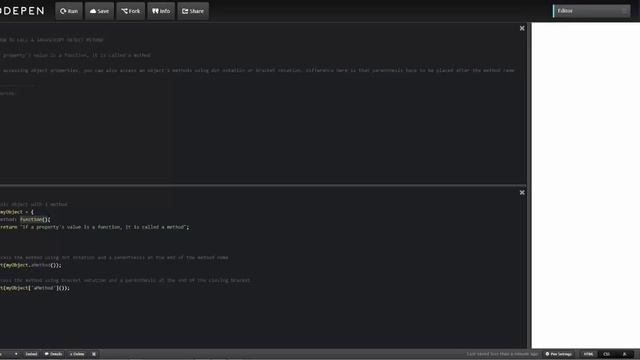The width and height of the screenshot is (640, 360).
Task: Toggle the HTML editor footer tab
Action: [x=588, y=354]
